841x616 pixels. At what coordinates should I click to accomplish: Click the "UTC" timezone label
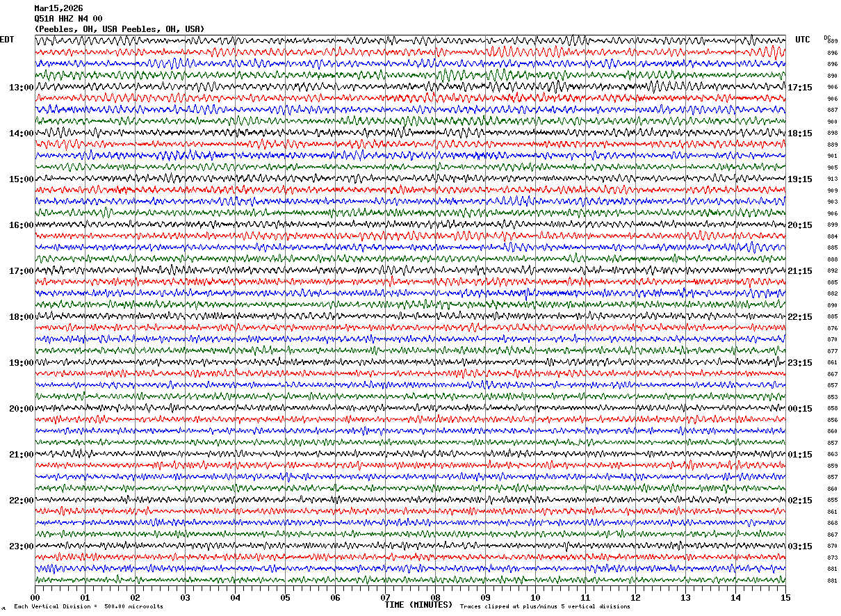(803, 40)
